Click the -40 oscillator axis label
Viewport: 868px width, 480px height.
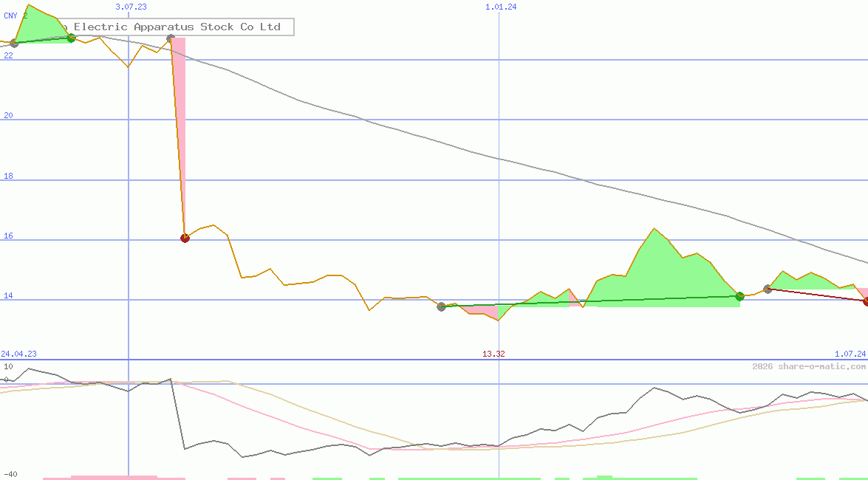(x=10, y=474)
